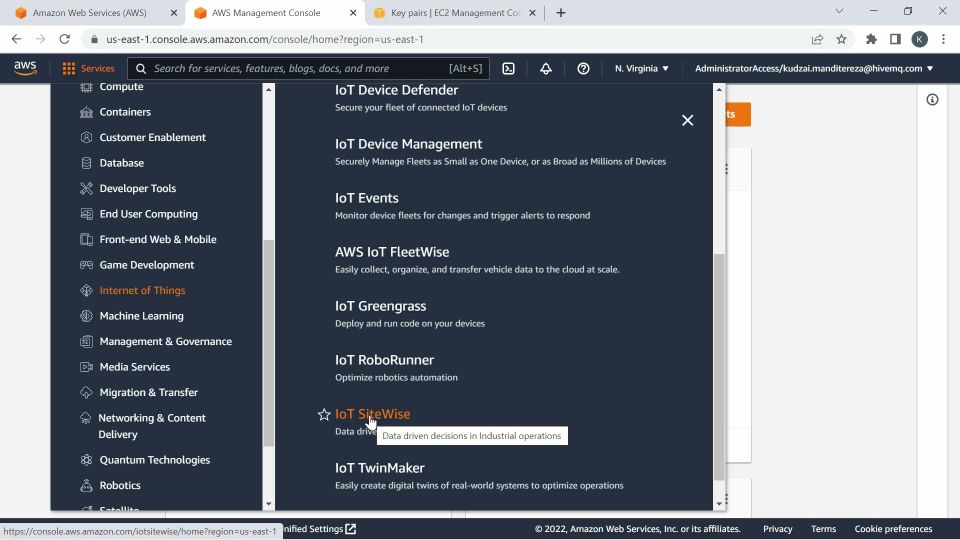Click the browser address bar URL

[x=264, y=39]
